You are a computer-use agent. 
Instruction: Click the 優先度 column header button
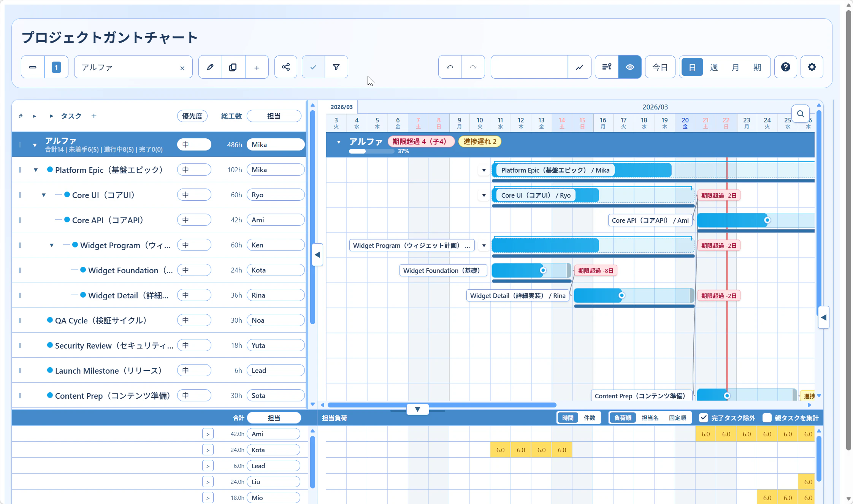[x=192, y=116]
